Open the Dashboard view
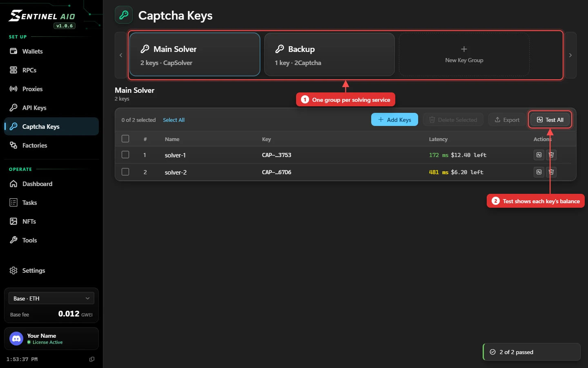The image size is (588, 368). [x=51, y=184]
